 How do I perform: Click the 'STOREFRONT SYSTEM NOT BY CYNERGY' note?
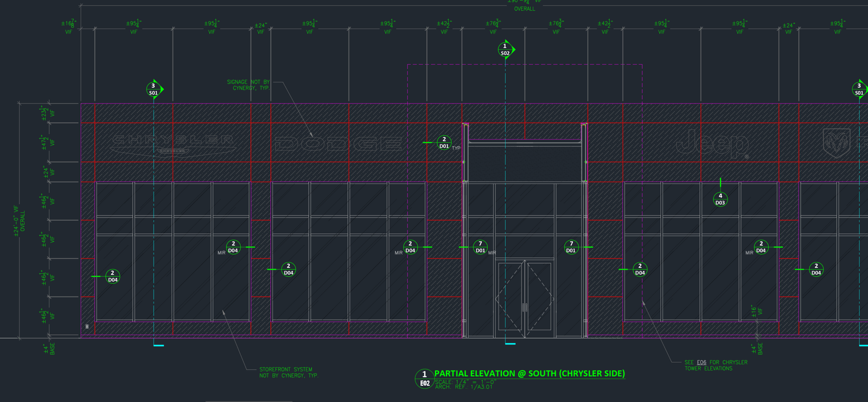pos(288,372)
